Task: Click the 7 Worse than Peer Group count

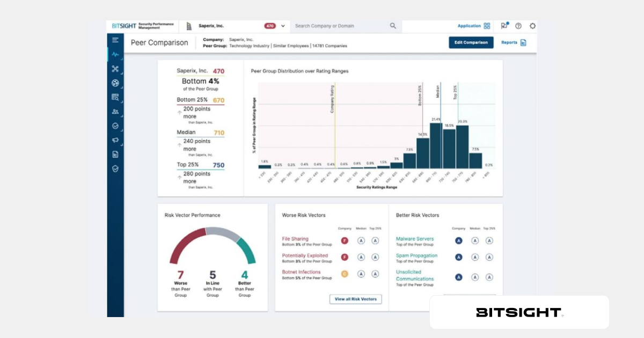Action: (x=180, y=275)
